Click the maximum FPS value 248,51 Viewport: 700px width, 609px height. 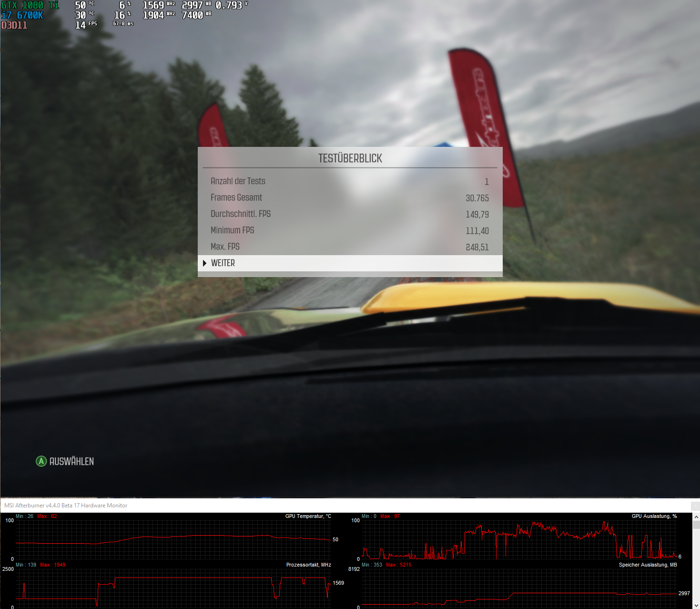point(477,247)
